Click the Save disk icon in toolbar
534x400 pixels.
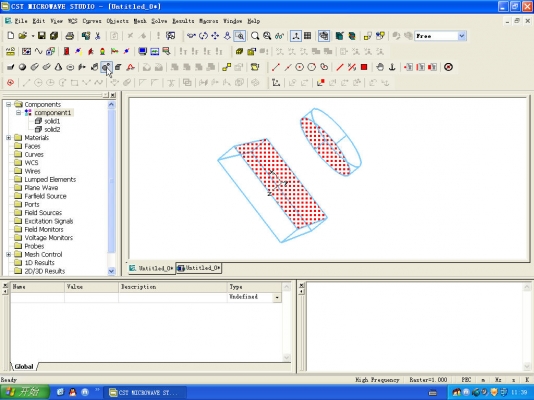42,36
